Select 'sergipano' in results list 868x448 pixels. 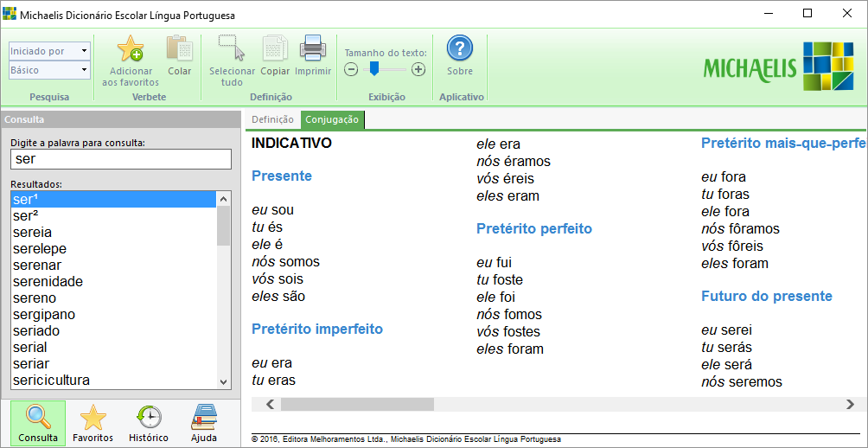(113, 315)
